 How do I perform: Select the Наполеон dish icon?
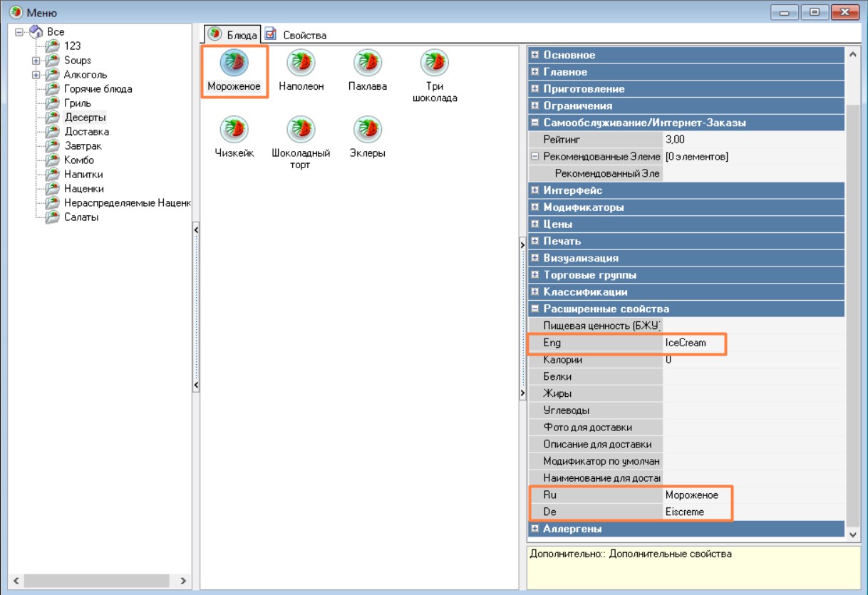[301, 63]
